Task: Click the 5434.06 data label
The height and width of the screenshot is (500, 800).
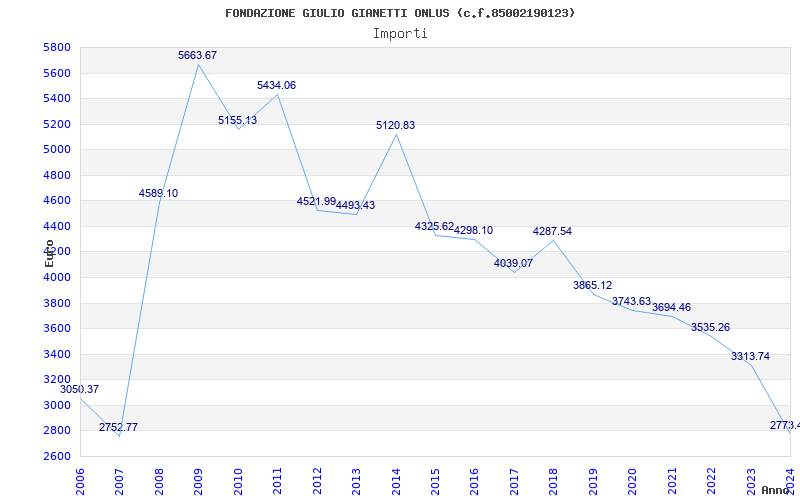Action: 277,85
